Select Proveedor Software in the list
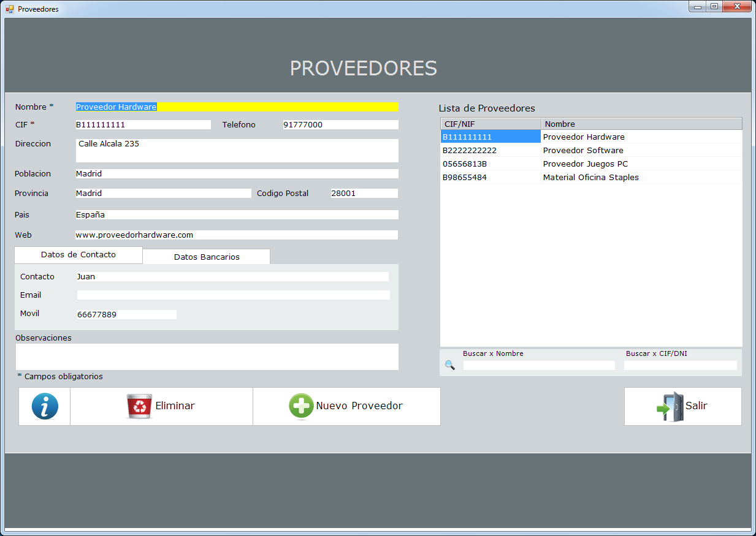This screenshot has height=536, width=756. pyautogui.click(x=582, y=151)
